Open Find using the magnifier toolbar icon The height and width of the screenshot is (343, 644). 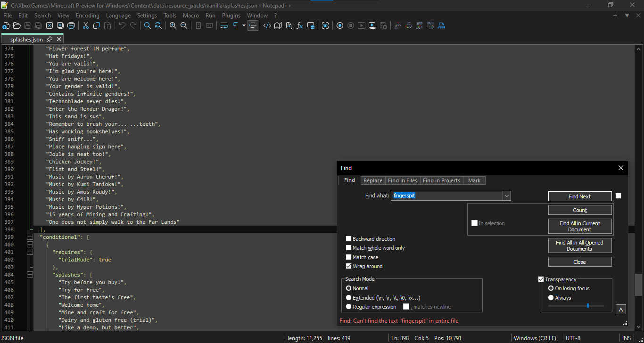point(148,25)
